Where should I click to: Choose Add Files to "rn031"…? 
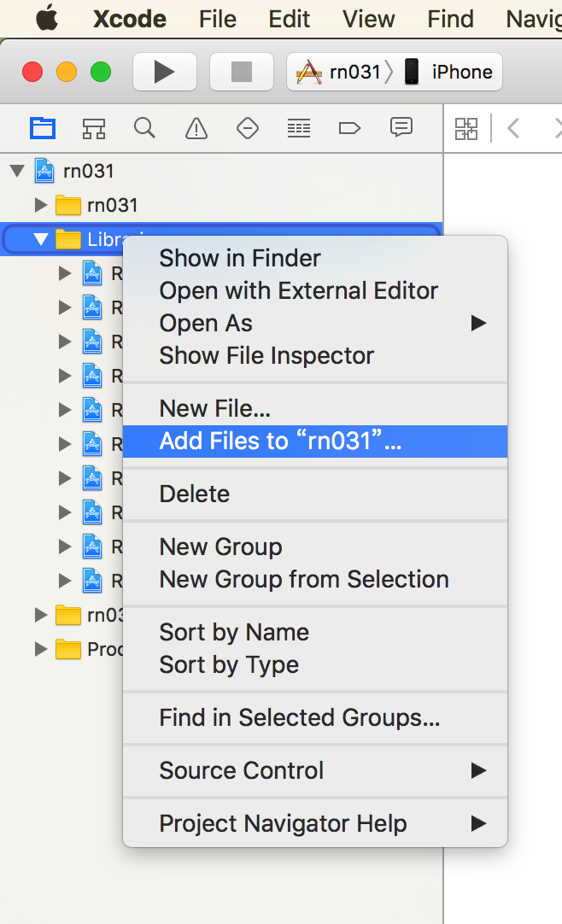[x=280, y=442]
